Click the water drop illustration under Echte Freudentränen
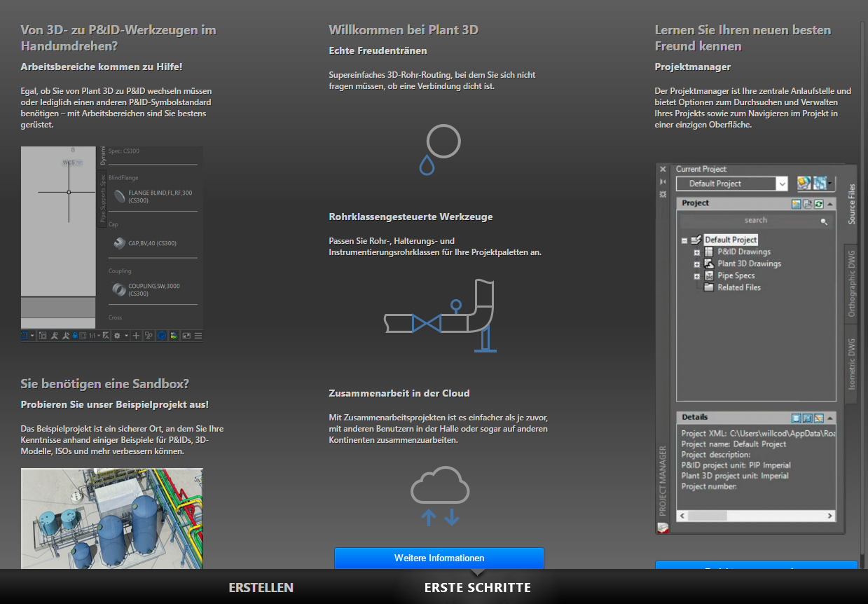 [439, 149]
